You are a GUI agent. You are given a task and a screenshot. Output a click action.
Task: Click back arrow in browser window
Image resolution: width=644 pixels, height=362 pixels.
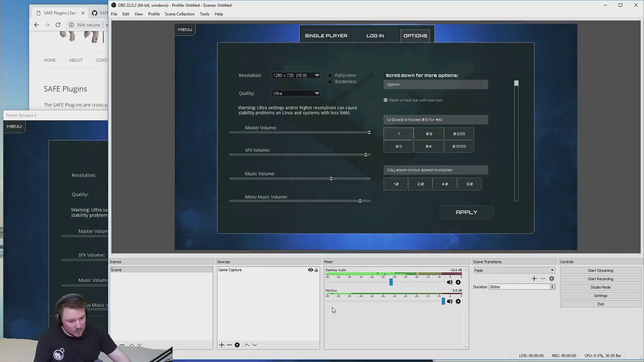[36, 25]
